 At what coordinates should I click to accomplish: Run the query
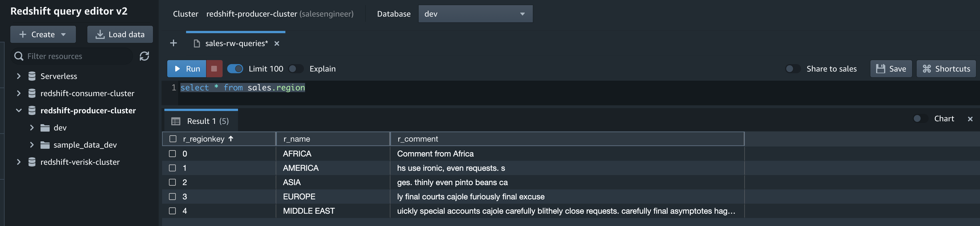pyautogui.click(x=187, y=69)
